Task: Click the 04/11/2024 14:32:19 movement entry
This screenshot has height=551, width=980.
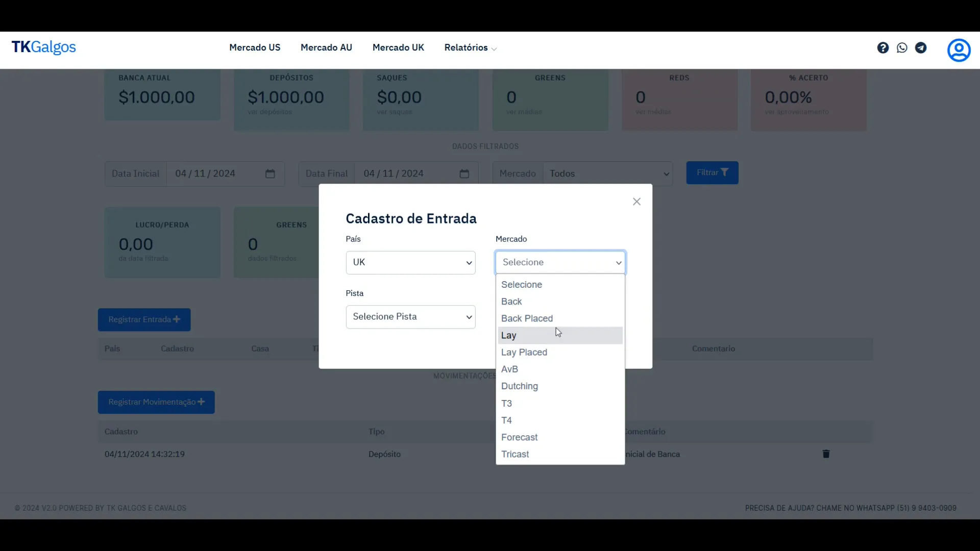Action: pyautogui.click(x=144, y=454)
